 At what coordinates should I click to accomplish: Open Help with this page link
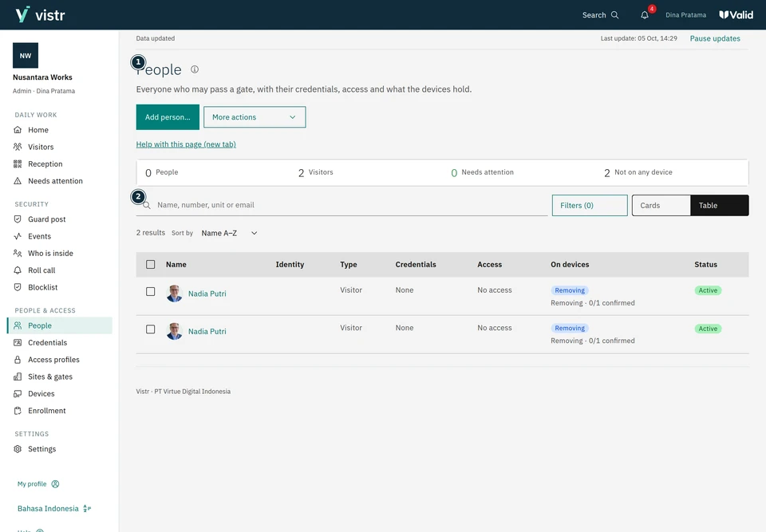tap(186, 144)
